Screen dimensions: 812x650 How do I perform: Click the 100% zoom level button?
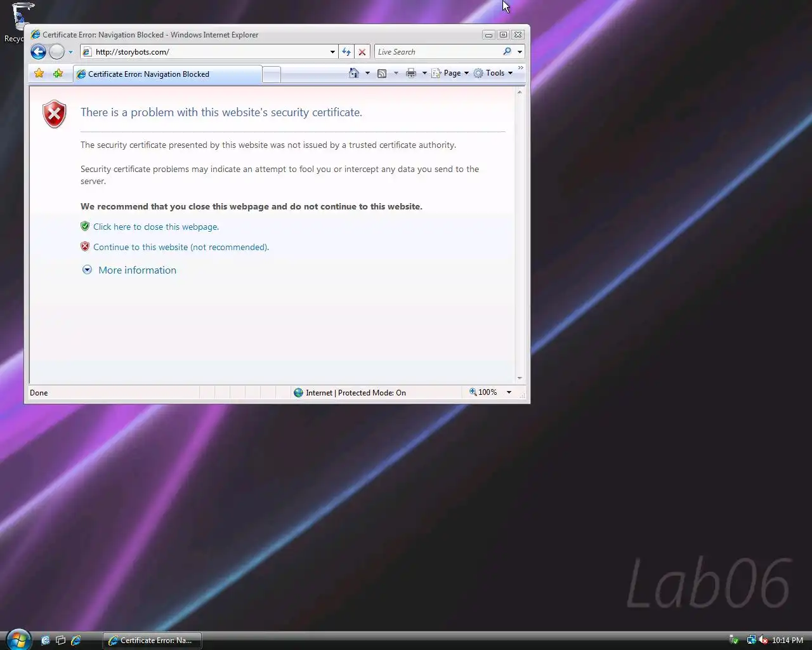pyautogui.click(x=483, y=392)
